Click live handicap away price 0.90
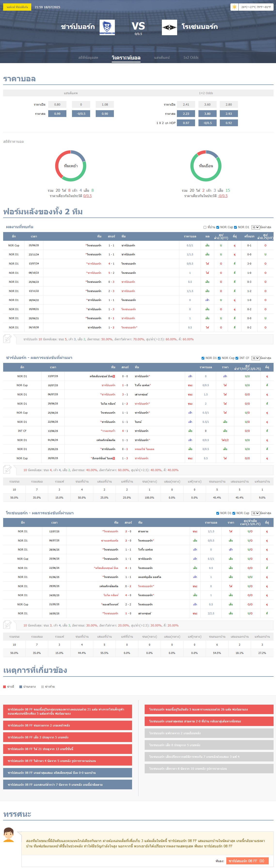276x868 pixels. click(x=105, y=114)
